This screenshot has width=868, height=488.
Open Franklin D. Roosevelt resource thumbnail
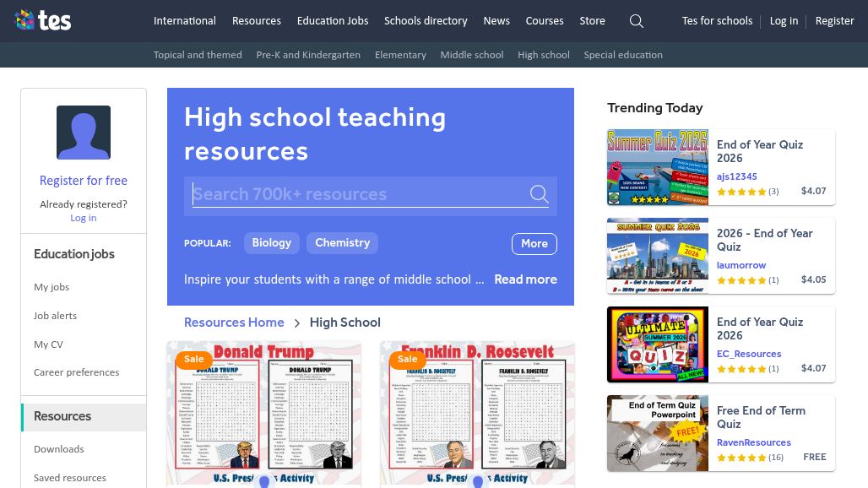click(x=477, y=415)
